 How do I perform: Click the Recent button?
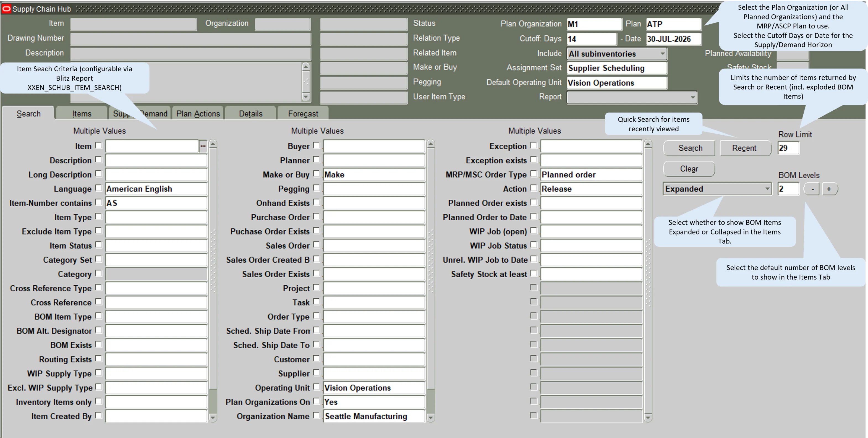coord(745,148)
